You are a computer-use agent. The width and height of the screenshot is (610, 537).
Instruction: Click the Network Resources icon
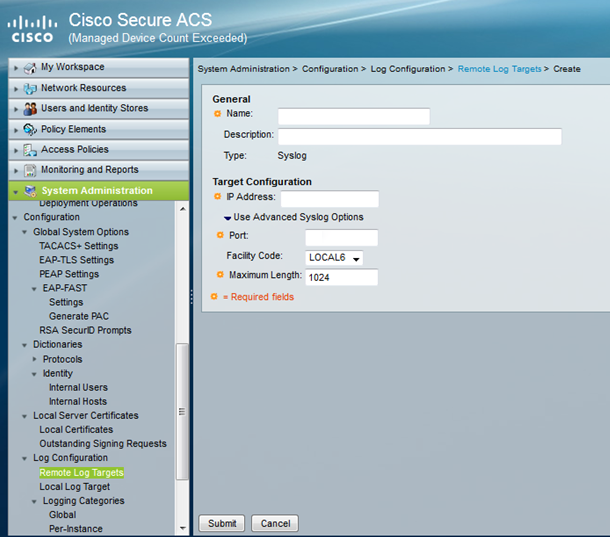[30, 88]
